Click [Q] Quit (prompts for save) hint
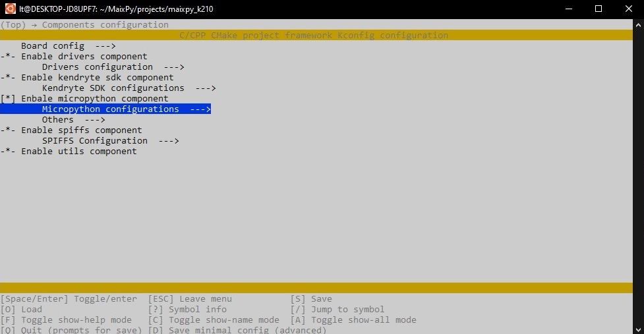Viewport: 644px width, 334px height. click(x=71, y=330)
